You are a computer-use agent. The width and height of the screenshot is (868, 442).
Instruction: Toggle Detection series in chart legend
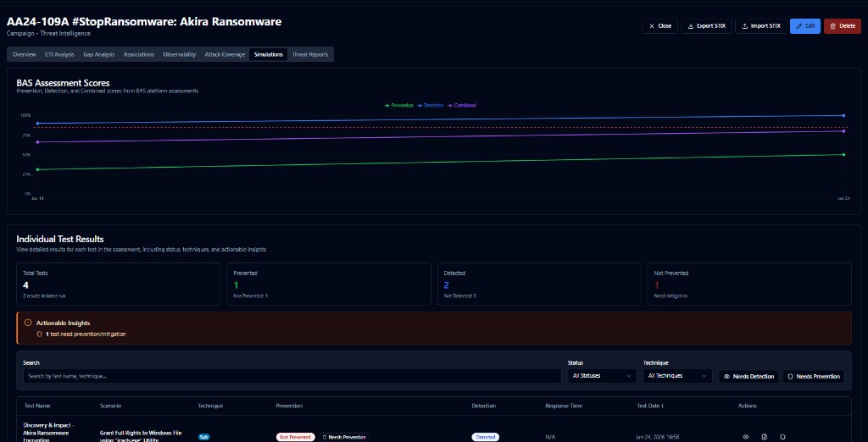pyautogui.click(x=431, y=105)
